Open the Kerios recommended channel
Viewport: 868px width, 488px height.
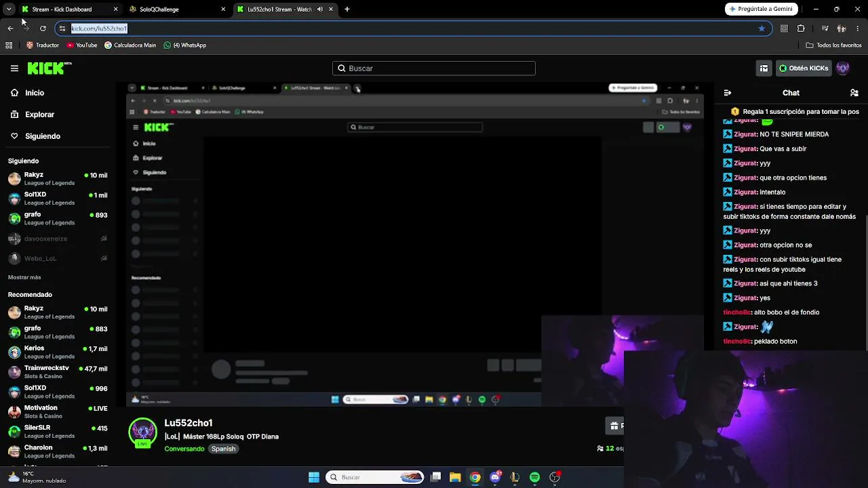(58, 352)
